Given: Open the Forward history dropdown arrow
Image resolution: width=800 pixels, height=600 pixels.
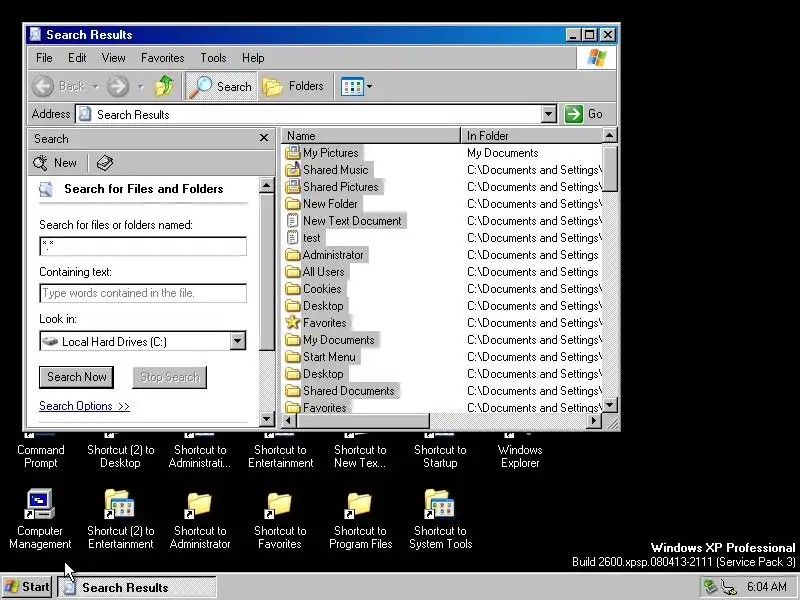Looking at the screenshot, I should point(141,87).
